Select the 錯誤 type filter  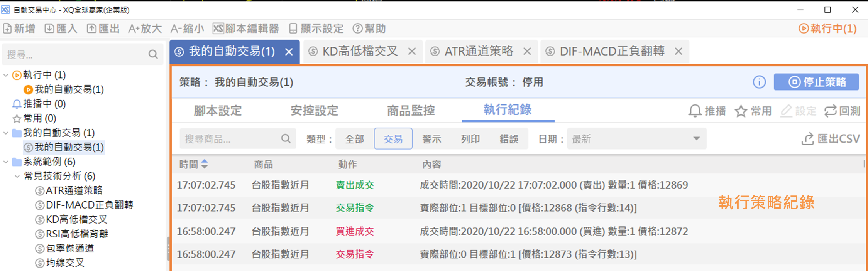click(509, 139)
